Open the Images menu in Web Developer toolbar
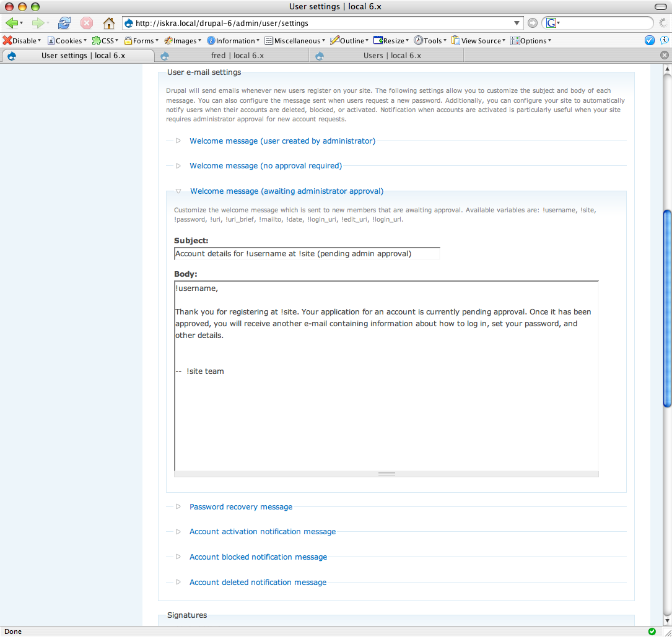The height and width of the screenshot is (637, 672). coord(181,40)
